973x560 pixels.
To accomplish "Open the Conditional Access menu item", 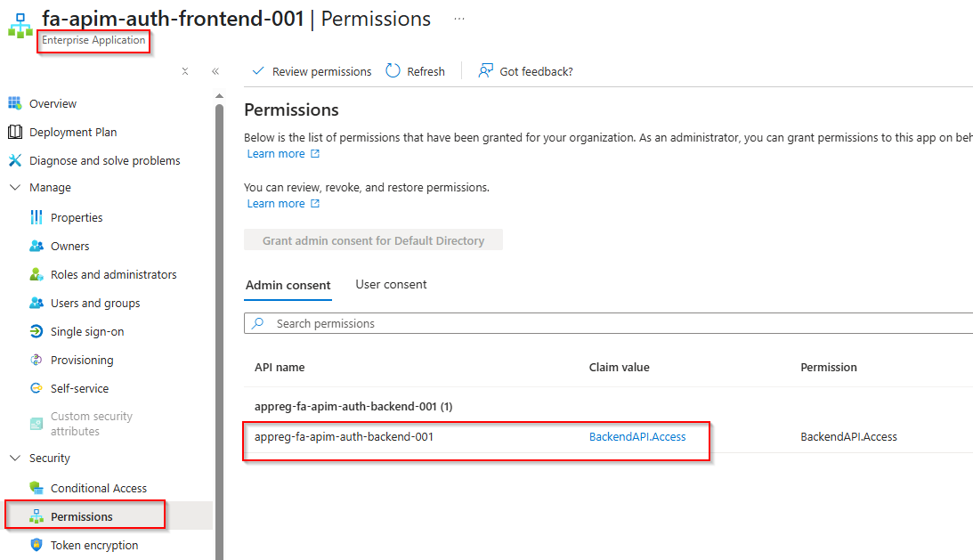I will [x=99, y=489].
